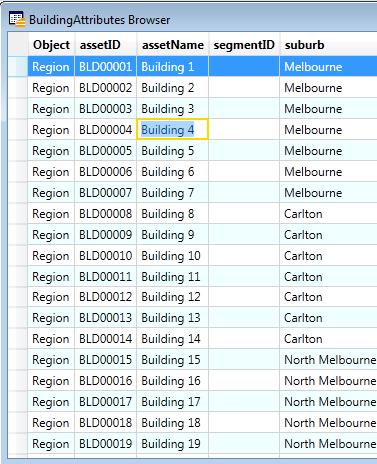Click the BLD00003 cell
Viewport: 377px width, 464px height.
pyautogui.click(x=106, y=109)
